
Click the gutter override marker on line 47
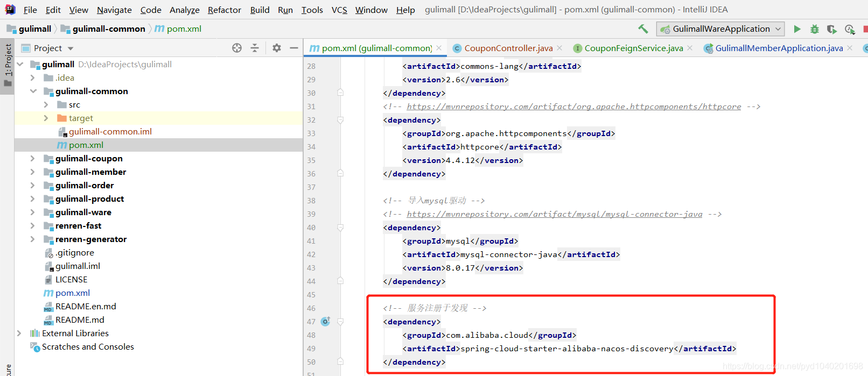point(325,321)
